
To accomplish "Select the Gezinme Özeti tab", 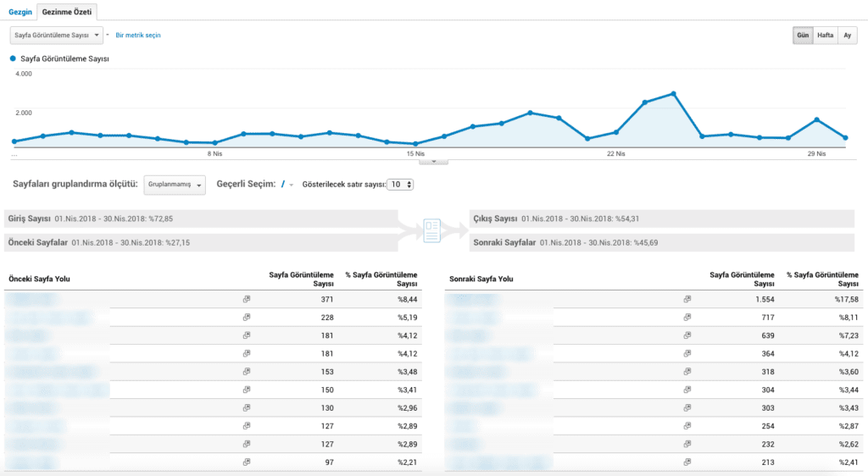I will tap(68, 12).
